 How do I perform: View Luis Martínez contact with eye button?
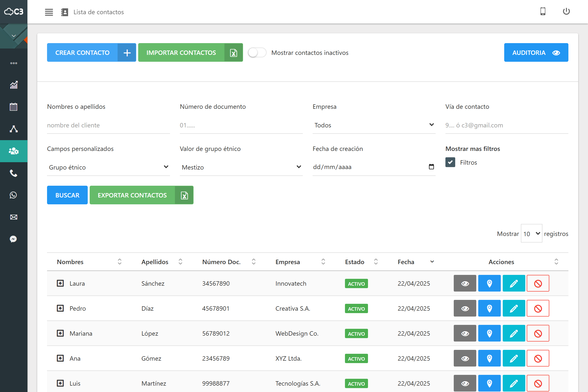click(465, 383)
